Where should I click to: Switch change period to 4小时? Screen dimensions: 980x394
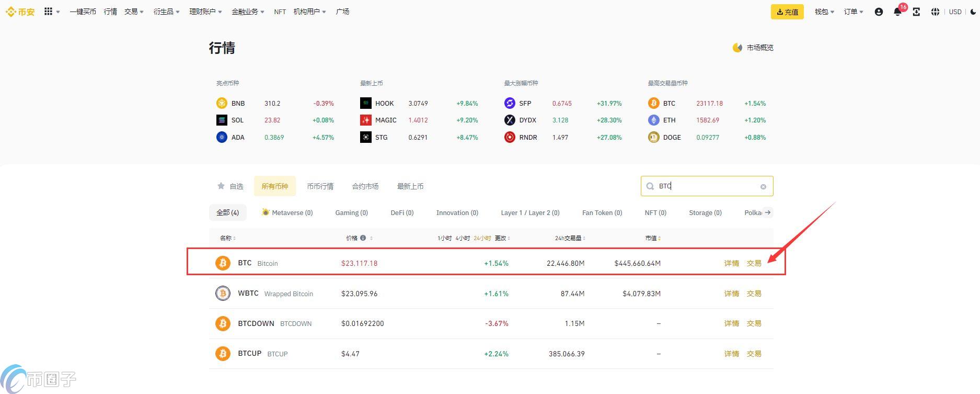[463, 238]
